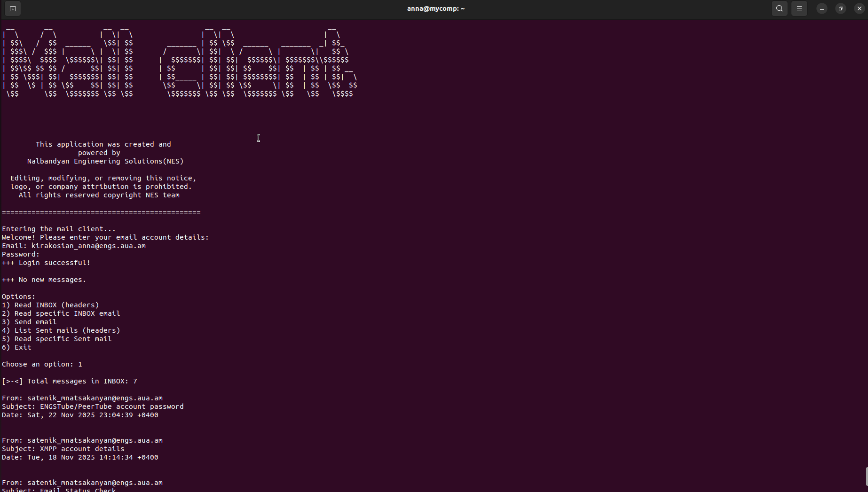Image resolution: width=868 pixels, height=492 pixels.
Task: Click the 'Options:' heading line
Action: (18, 297)
